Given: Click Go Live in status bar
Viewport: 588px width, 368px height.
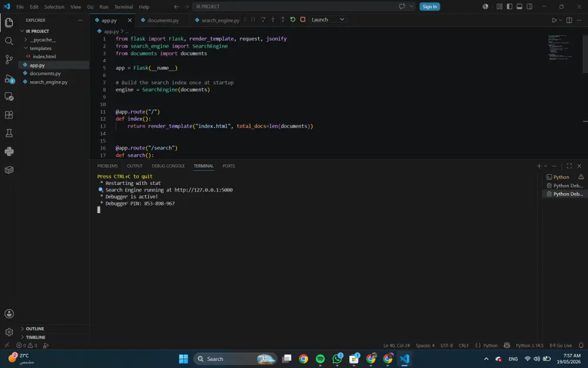Looking at the screenshot, I should (x=561, y=346).
